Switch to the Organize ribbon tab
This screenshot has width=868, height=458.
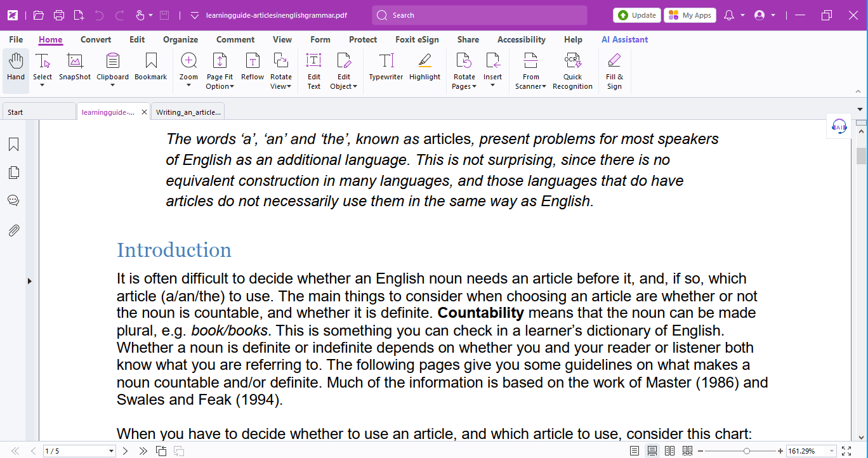point(181,39)
